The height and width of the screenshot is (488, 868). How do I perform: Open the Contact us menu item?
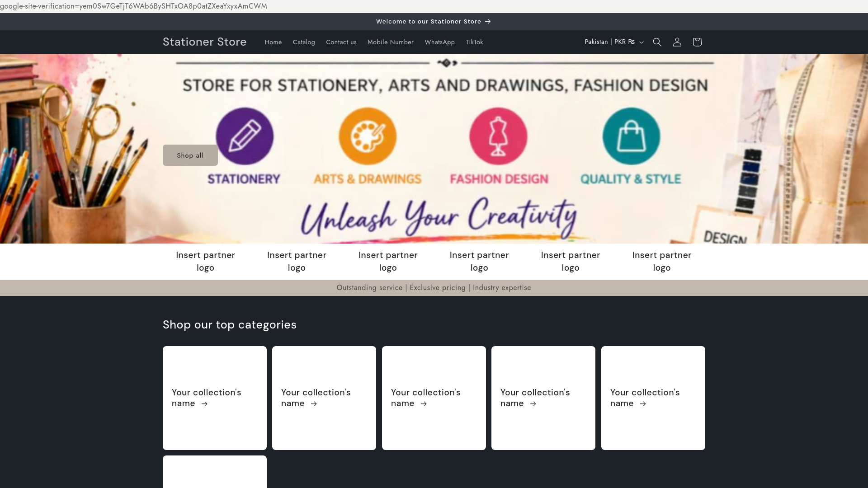pyautogui.click(x=341, y=42)
